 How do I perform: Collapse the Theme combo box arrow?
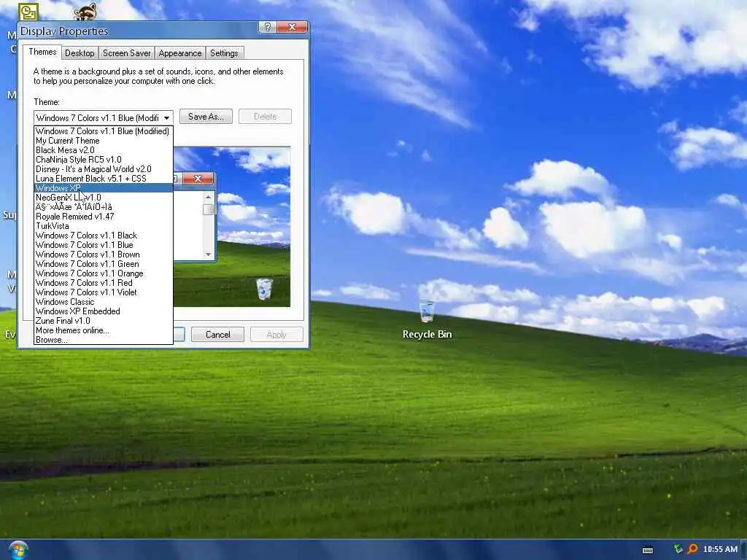click(x=167, y=117)
